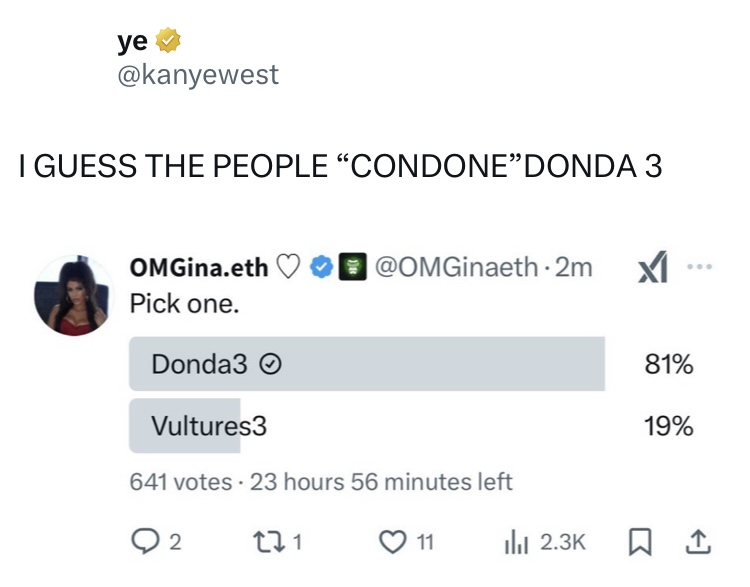Click the reply icon on the quoted tweet
This screenshot has height=587, width=750.
pos(146,542)
